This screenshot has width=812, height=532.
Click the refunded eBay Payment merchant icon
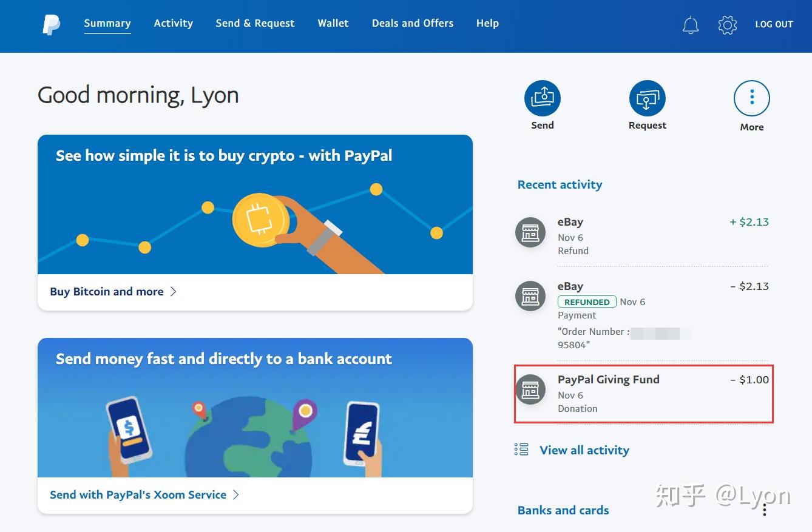pyautogui.click(x=530, y=297)
